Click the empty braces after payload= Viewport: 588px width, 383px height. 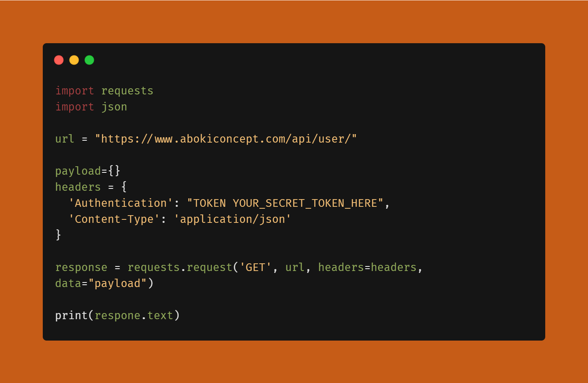tap(114, 171)
